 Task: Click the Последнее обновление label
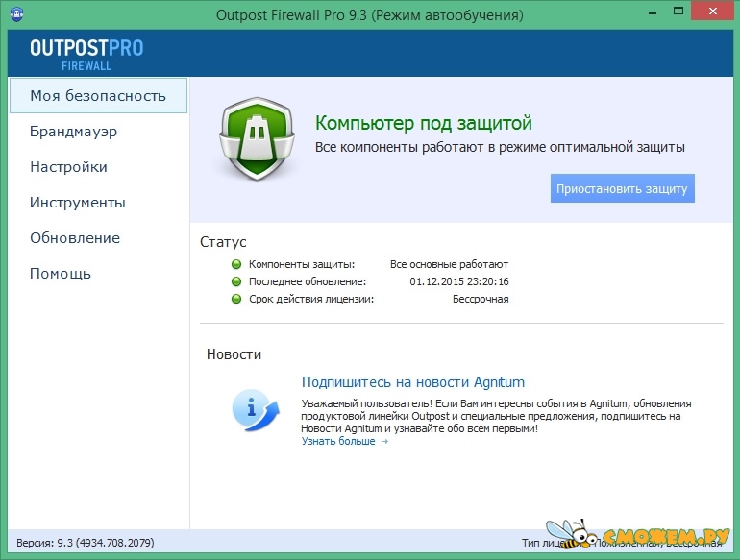click(x=308, y=281)
